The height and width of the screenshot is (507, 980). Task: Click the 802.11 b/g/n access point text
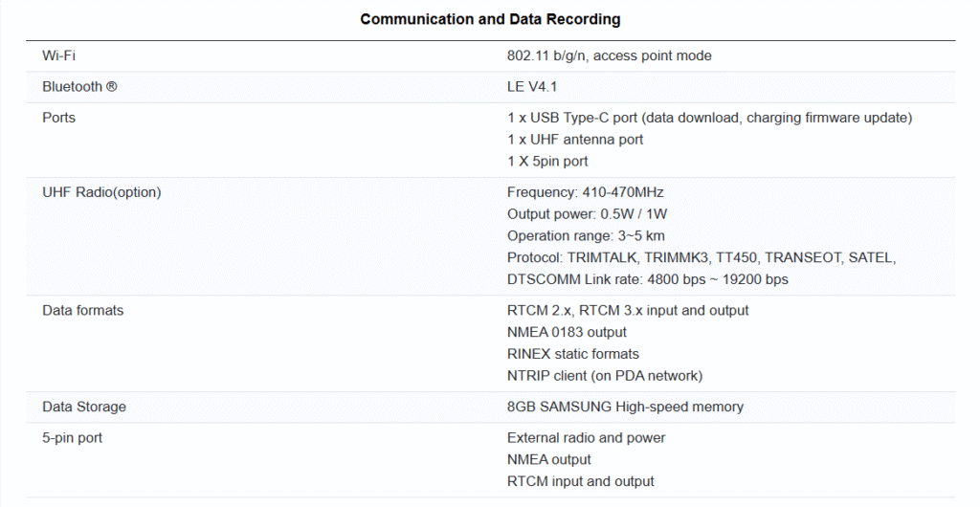tap(609, 55)
